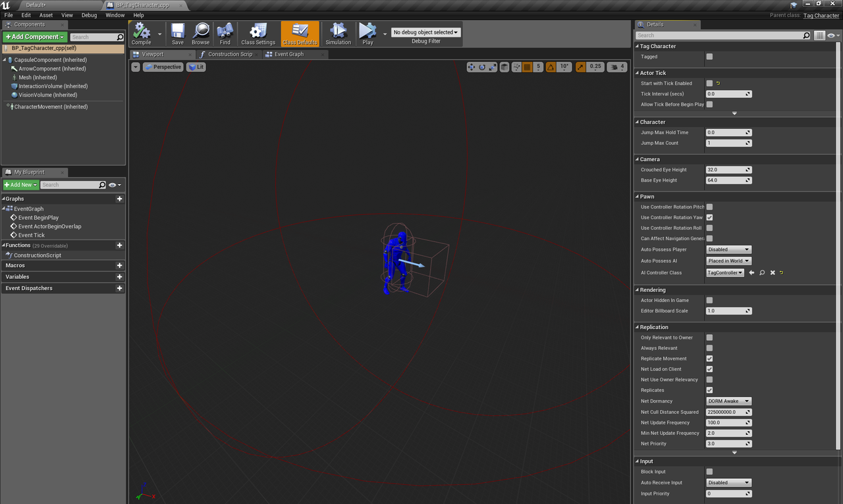Open the Auto Possess AI dropdown
Screen dimensions: 843x504
point(728,261)
